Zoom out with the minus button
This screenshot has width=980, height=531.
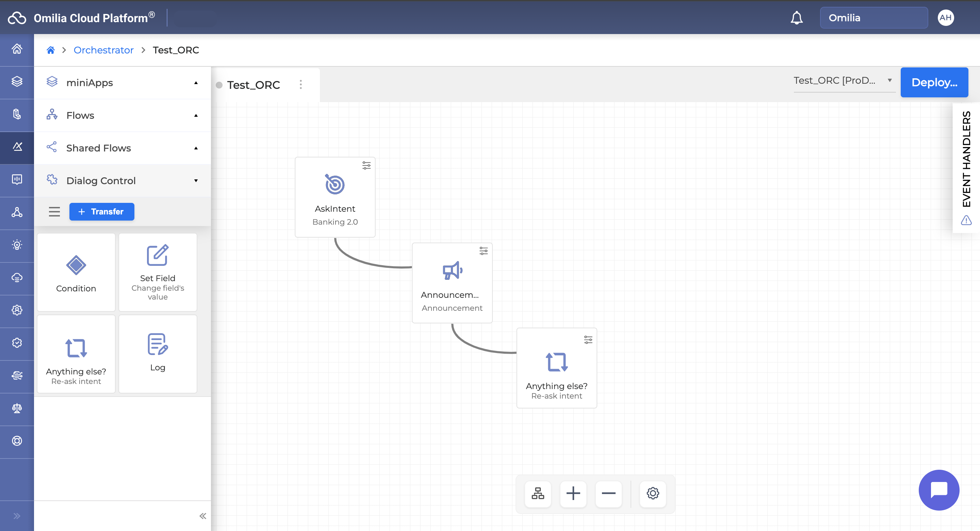pyautogui.click(x=608, y=493)
